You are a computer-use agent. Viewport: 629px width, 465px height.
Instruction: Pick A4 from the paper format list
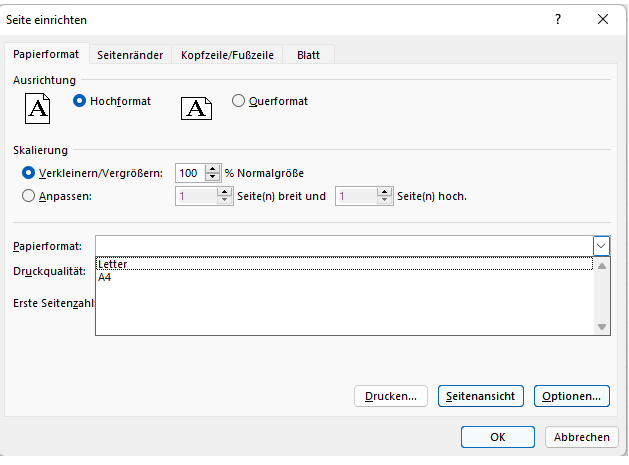[x=345, y=277]
